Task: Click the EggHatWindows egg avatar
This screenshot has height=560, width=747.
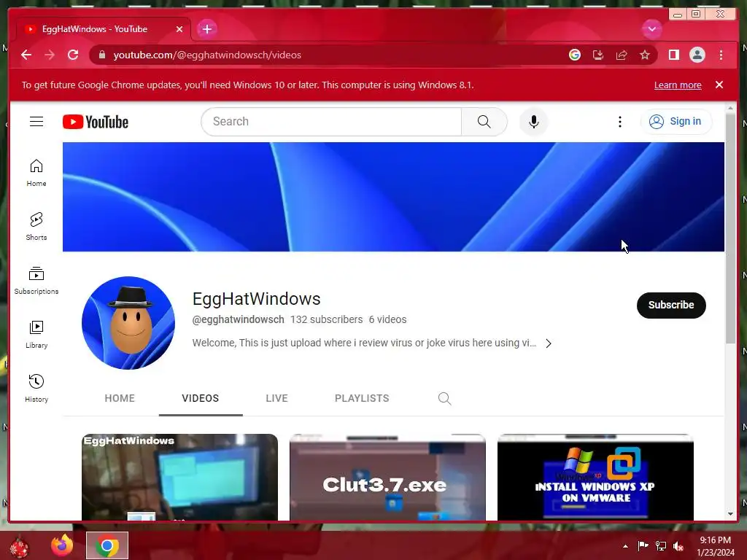Action: pos(128,323)
